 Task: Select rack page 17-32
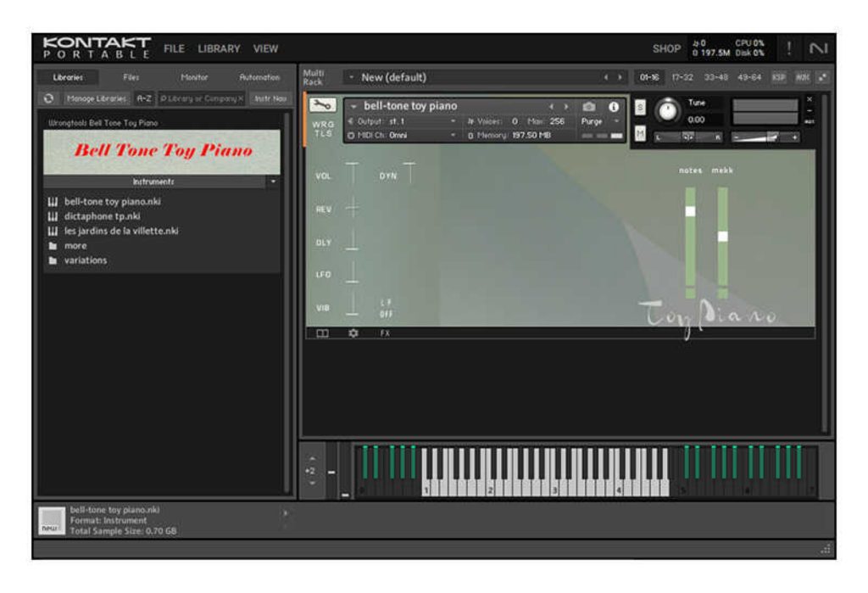point(682,77)
